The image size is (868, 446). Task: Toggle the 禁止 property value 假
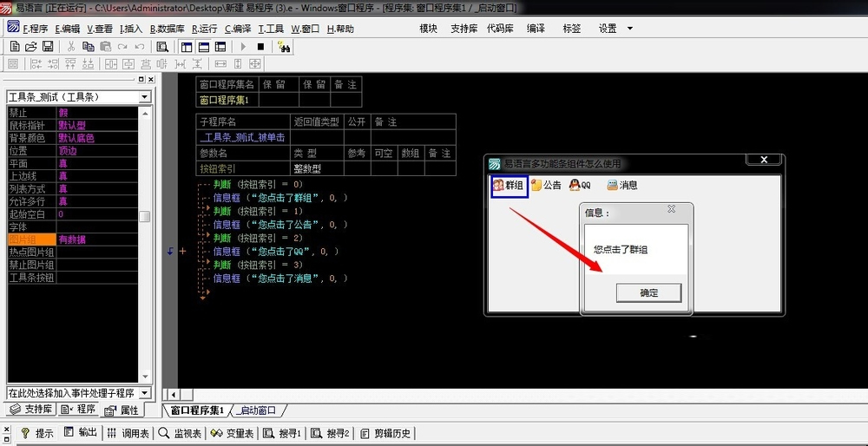pyautogui.click(x=95, y=113)
